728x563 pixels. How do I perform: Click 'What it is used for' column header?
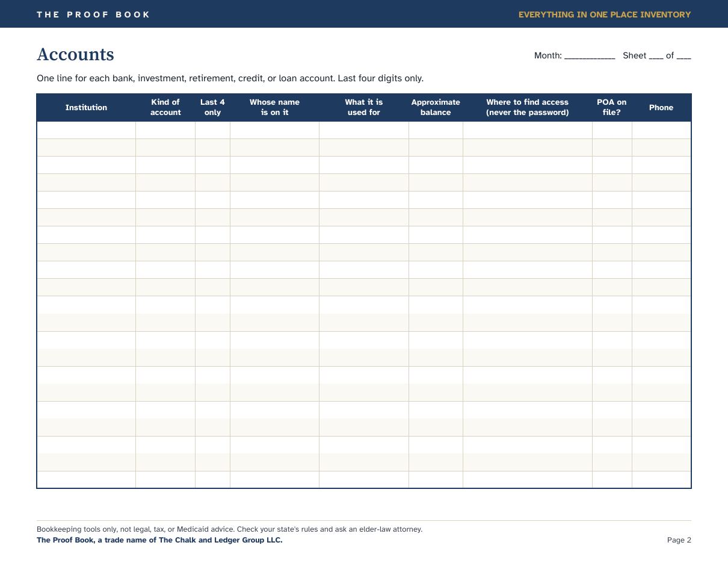pyautogui.click(x=364, y=108)
